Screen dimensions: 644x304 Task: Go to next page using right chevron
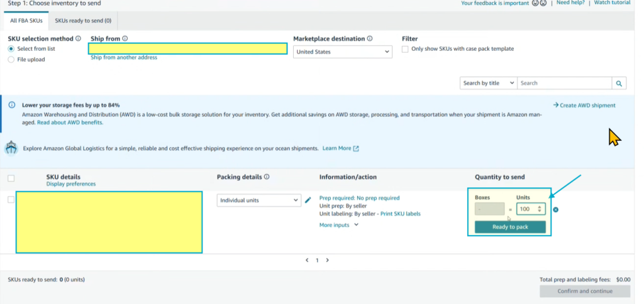(x=328, y=260)
